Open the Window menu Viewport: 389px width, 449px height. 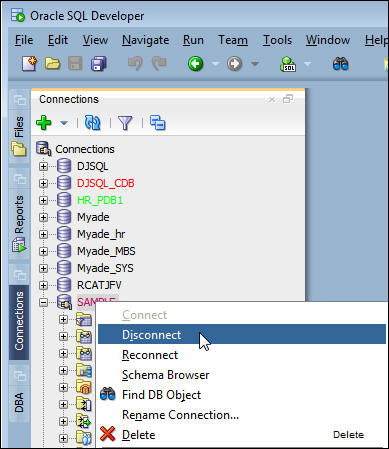point(328,40)
